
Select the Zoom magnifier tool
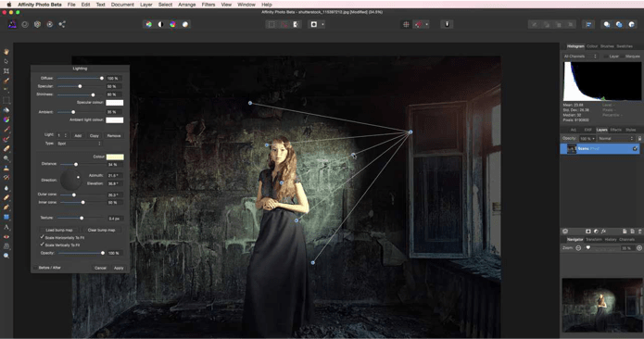click(6, 256)
